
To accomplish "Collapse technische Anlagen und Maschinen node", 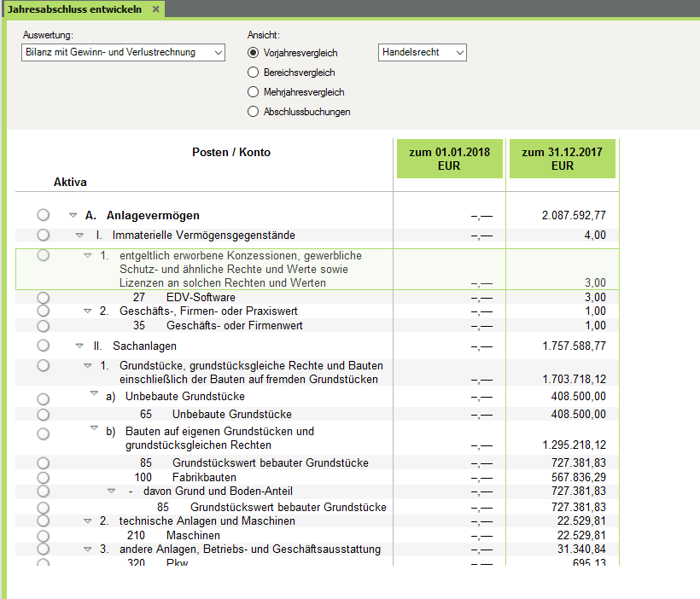I will pos(87,520).
